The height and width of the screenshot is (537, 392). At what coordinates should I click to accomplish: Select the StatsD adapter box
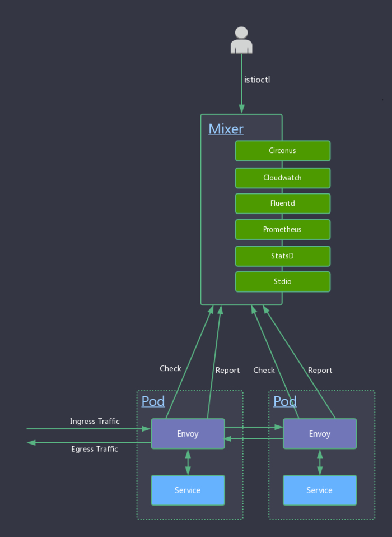click(x=282, y=256)
